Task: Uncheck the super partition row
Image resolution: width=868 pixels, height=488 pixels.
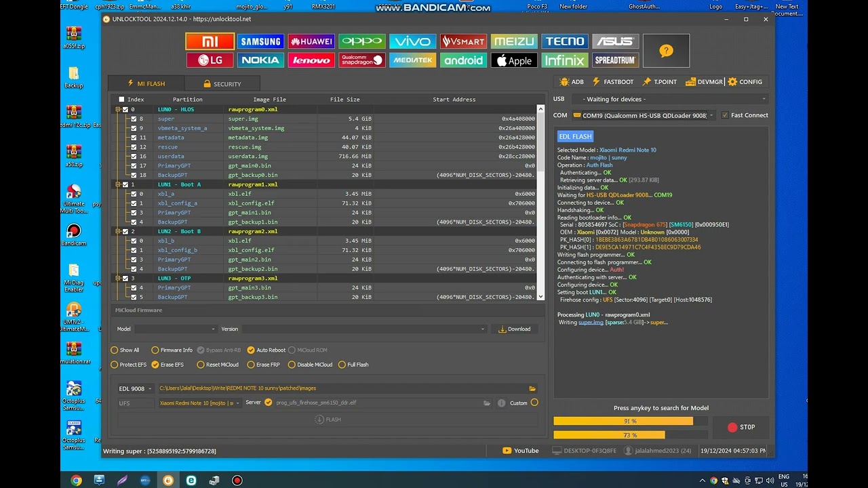Action: pyautogui.click(x=134, y=119)
